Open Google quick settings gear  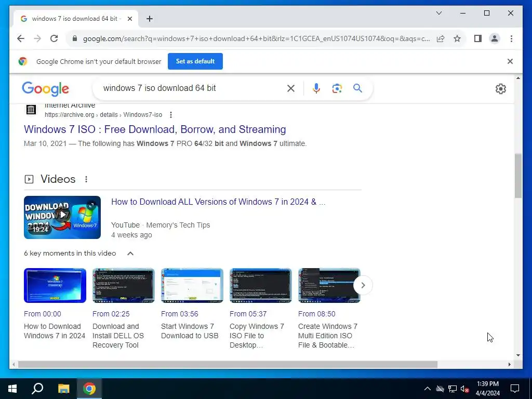click(500, 89)
